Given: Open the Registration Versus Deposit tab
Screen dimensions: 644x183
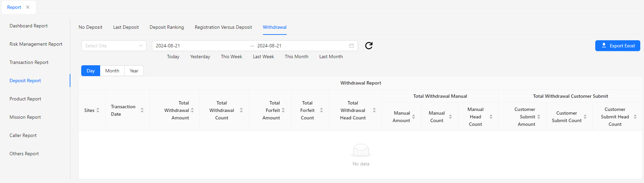Looking at the screenshot, I should 223,27.
